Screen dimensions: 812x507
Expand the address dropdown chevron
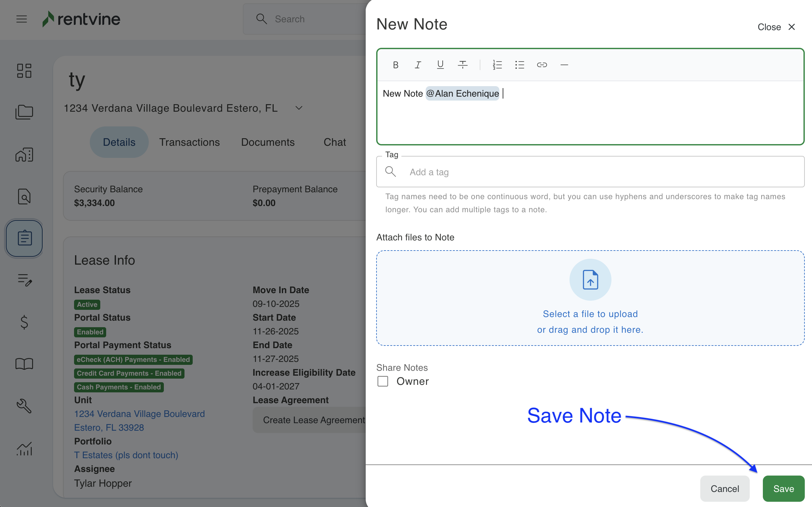pyautogui.click(x=299, y=108)
